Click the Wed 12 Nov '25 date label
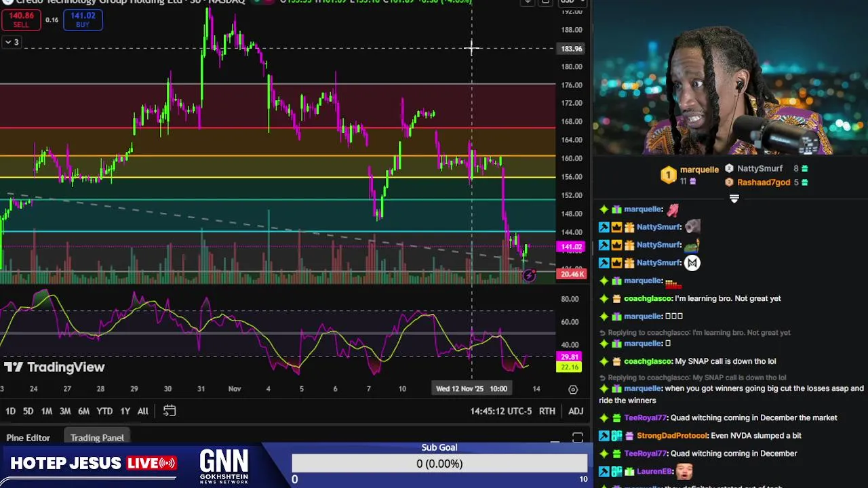The width and height of the screenshot is (868, 488). 472,389
